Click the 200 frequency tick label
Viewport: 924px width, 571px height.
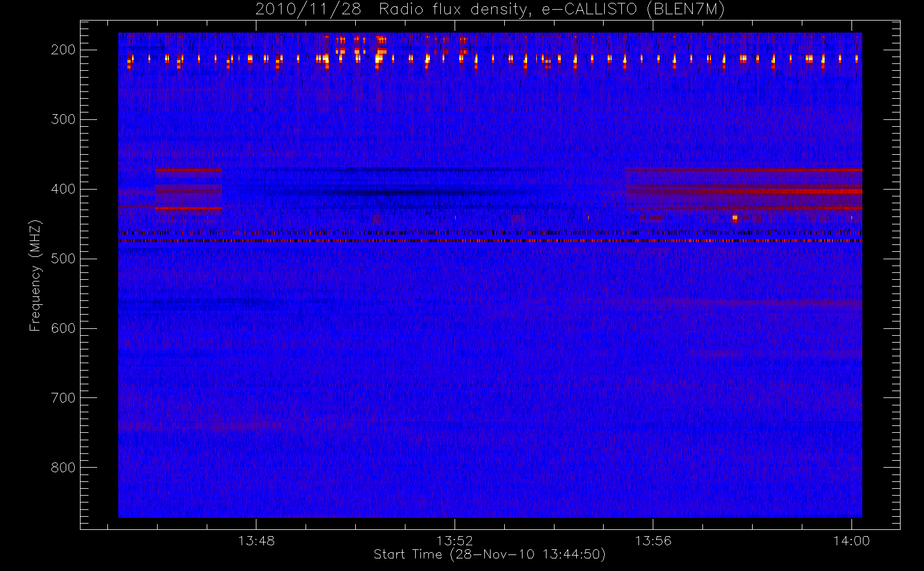(x=63, y=50)
